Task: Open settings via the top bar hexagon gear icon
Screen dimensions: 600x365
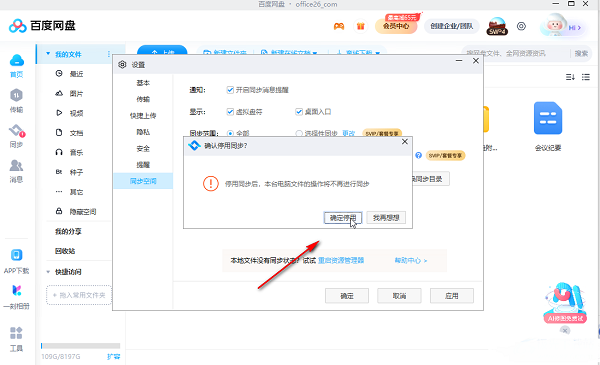Action: (521, 26)
